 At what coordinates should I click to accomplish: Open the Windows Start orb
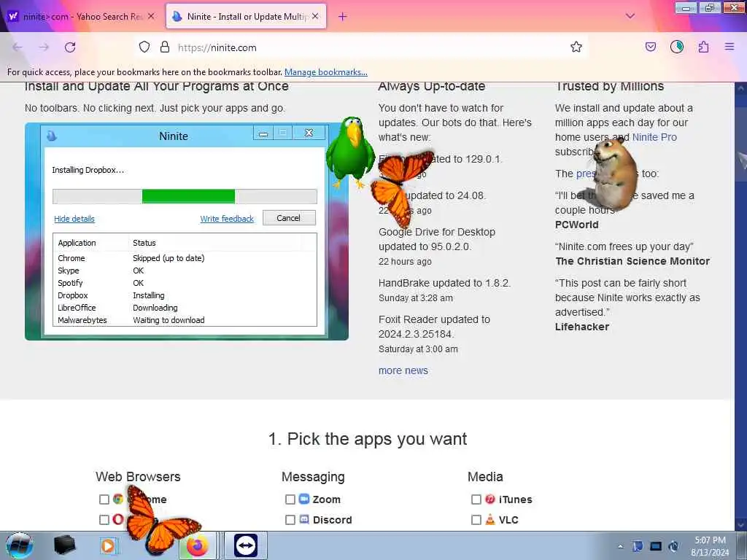(x=20, y=545)
